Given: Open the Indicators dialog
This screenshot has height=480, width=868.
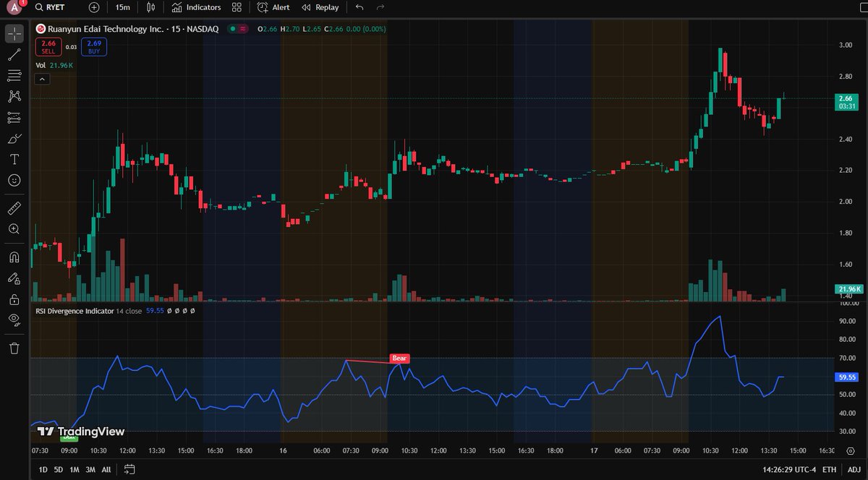Looking at the screenshot, I should pos(196,7).
